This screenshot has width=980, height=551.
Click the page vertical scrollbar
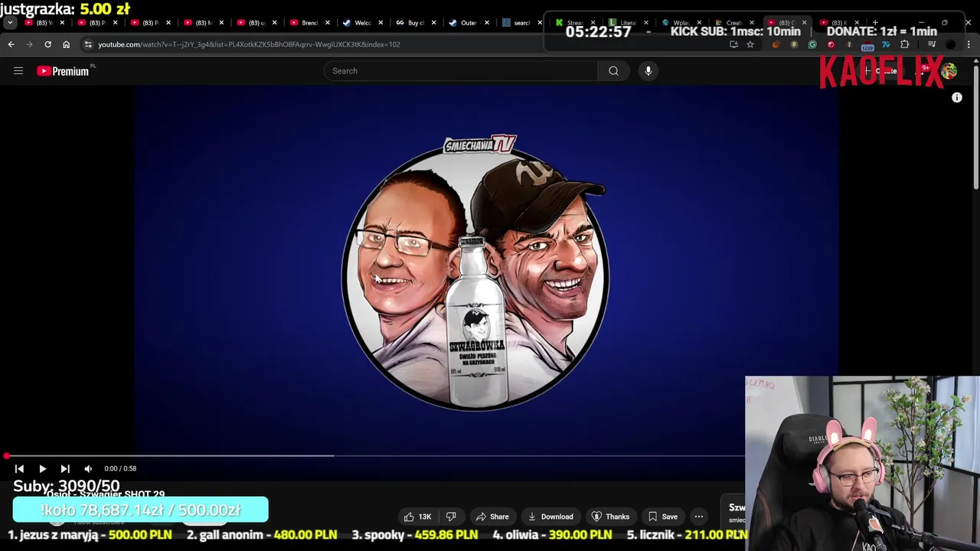976,126
